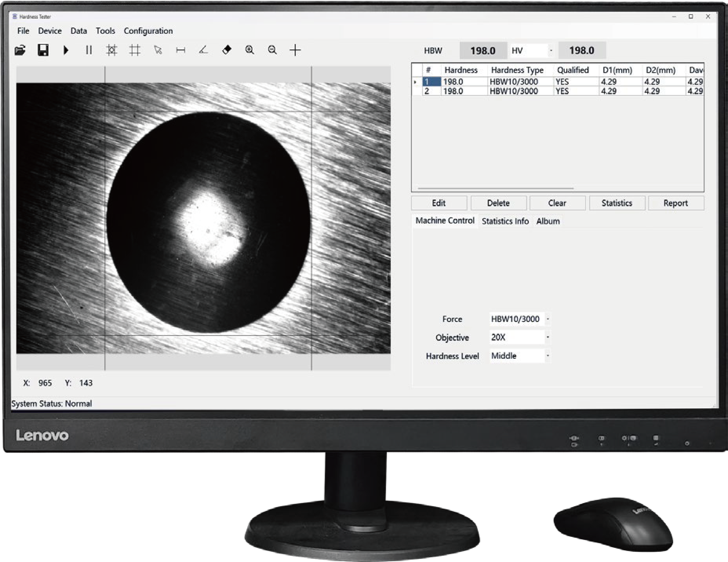Select the grid lines measure icon
The width and height of the screenshot is (728, 562).
pyautogui.click(x=135, y=50)
